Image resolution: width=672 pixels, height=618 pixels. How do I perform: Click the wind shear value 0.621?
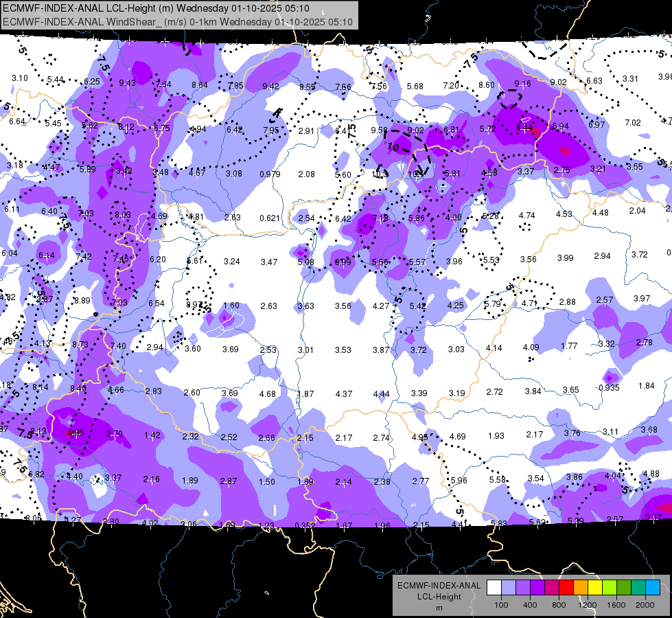point(270,218)
